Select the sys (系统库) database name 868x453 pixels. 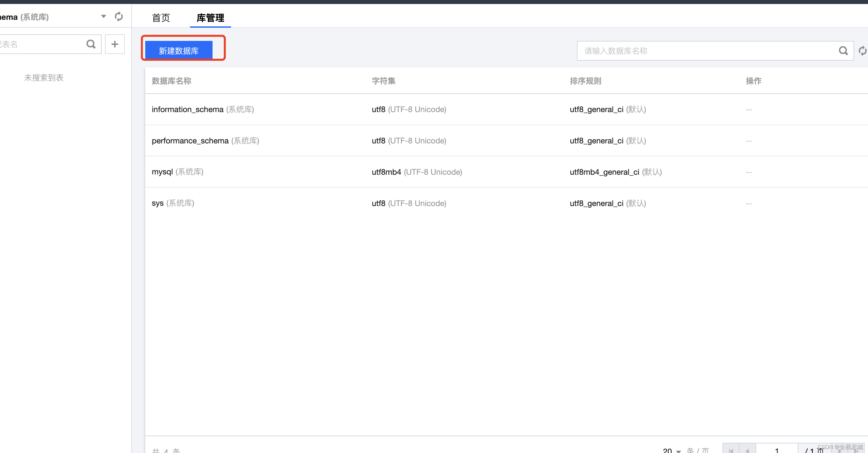point(173,203)
